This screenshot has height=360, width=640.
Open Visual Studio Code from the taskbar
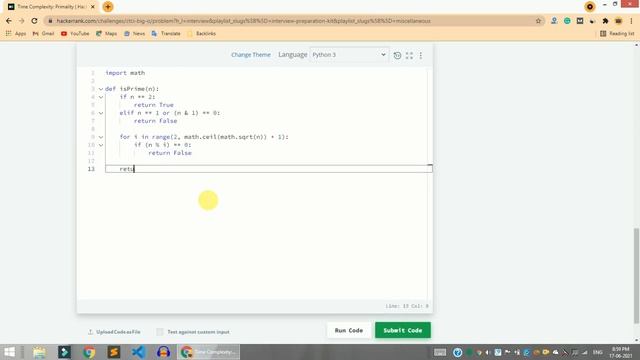pyautogui.click(x=138, y=352)
